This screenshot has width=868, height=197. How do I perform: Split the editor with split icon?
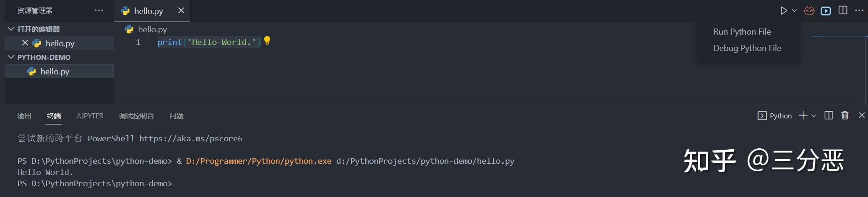pyautogui.click(x=843, y=10)
